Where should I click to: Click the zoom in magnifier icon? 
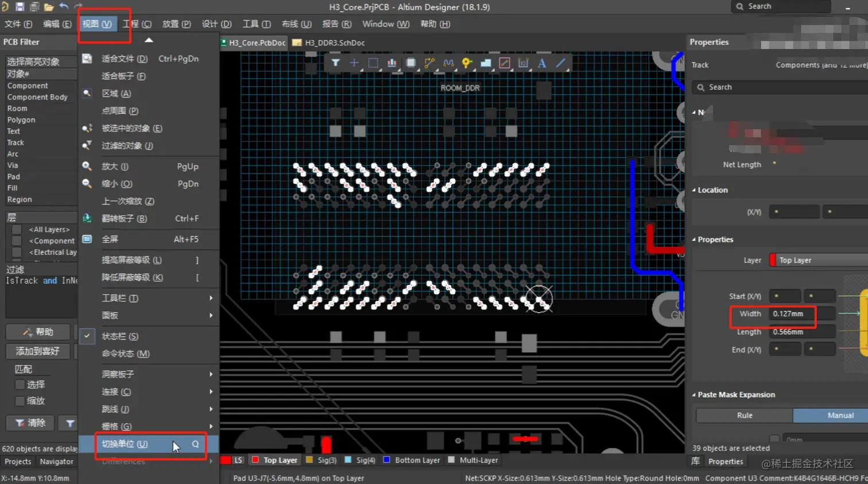[87, 167]
